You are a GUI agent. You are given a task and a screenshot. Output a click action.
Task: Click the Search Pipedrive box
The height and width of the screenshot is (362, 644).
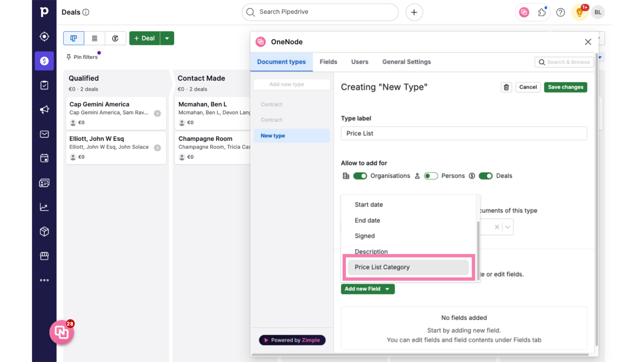click(x=320, y=12)
